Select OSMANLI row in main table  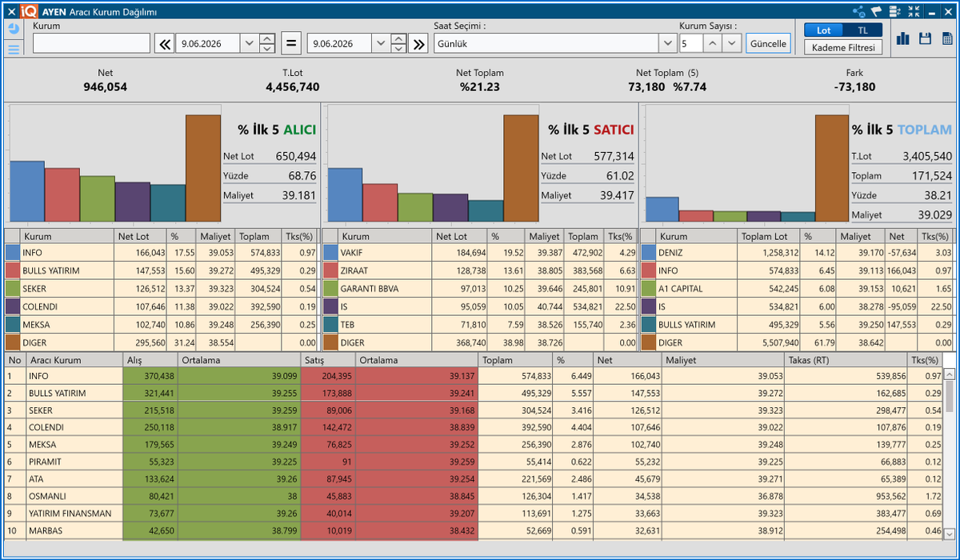pyautogui.click(x=474, y=496)
